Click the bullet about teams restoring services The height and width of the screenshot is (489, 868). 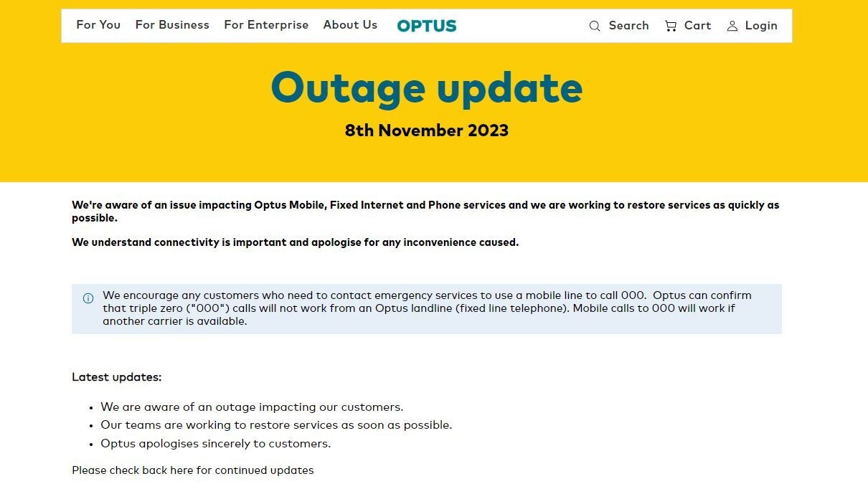pyautogui.click(x=276, y=425)
